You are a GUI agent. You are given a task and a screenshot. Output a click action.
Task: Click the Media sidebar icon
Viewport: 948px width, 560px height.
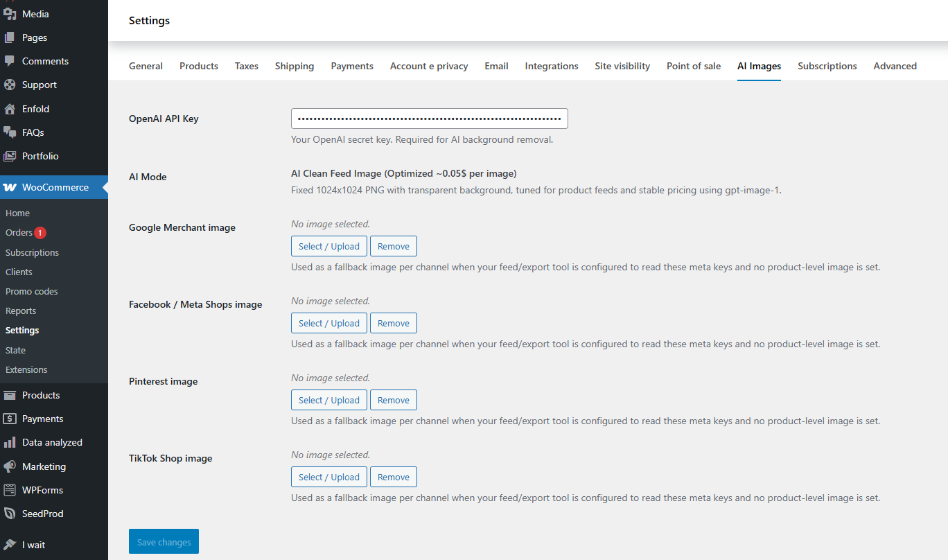click(10, 14)
